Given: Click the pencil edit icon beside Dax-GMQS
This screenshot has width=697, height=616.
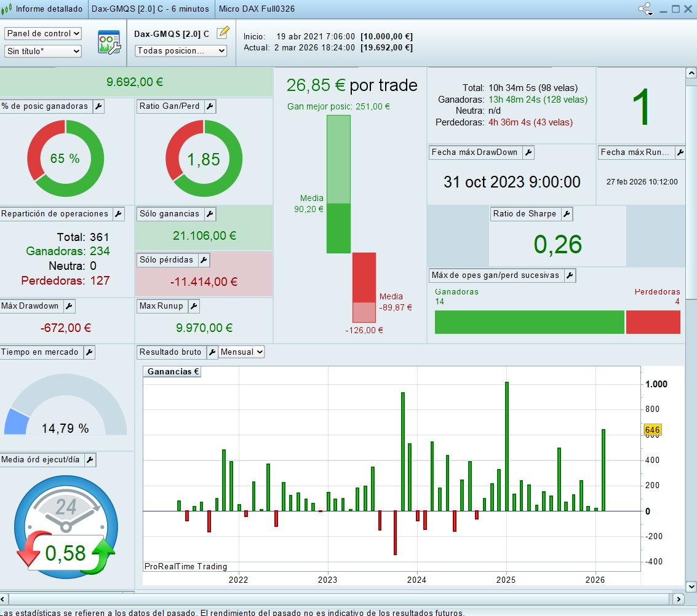Looking at the screenshot, I should tap(223, 33).
